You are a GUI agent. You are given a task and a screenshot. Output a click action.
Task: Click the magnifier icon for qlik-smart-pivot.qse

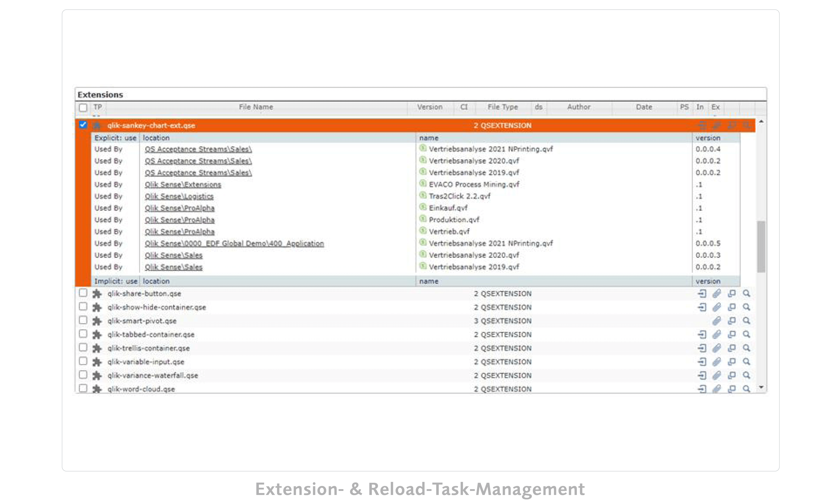[746, 321]
